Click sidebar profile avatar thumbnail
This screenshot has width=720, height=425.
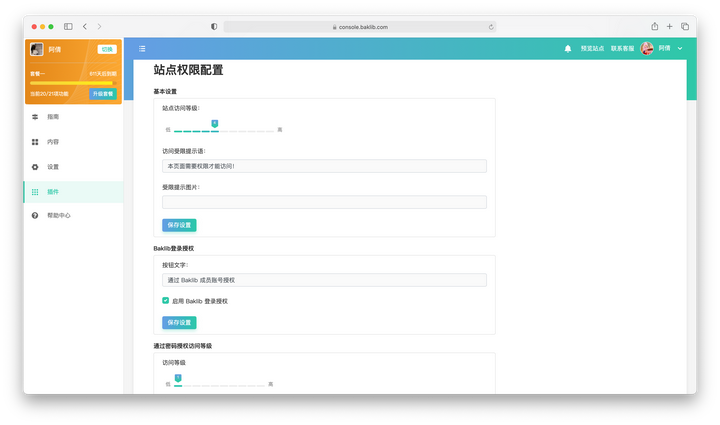[x=37, y=49]
